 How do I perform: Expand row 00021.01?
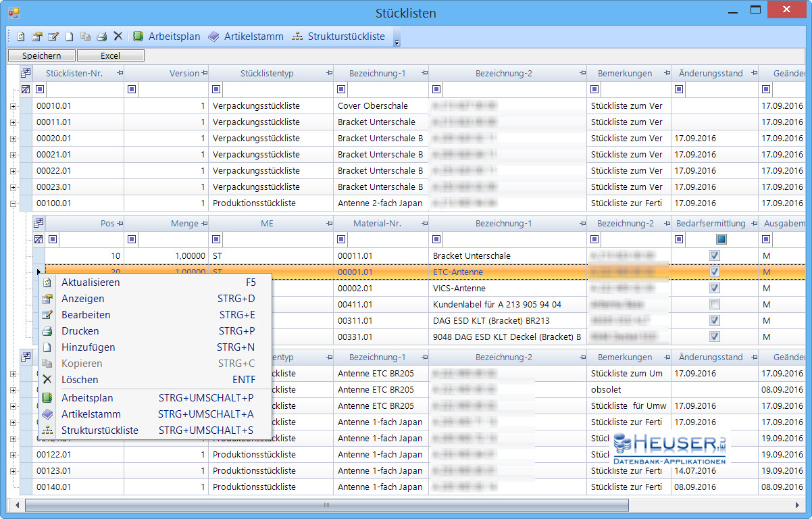click(x=13, y=155)
